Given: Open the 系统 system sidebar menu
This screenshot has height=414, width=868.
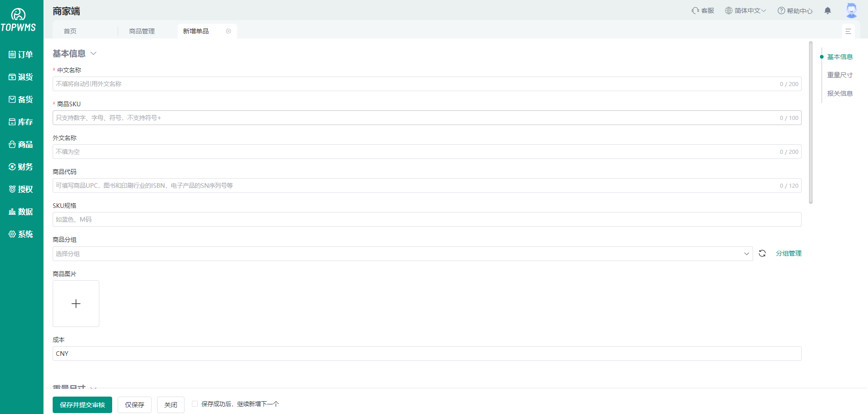Looking at the screenshot, I should [21, 234].
